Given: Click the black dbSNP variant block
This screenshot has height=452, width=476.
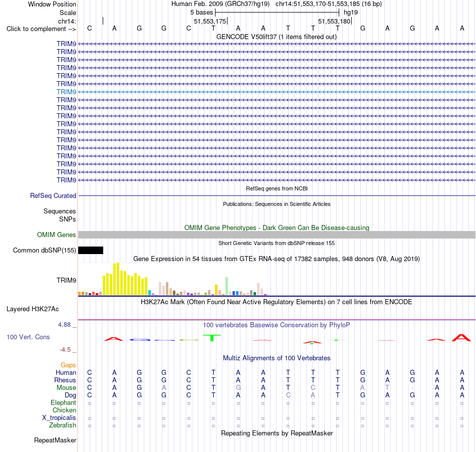Looking at the screenshot, I should click(91, 250).
